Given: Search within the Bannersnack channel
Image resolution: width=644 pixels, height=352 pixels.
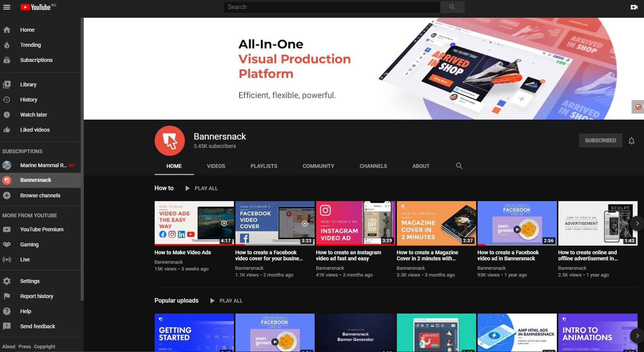Looking at the screenshot, I should 459,166.
